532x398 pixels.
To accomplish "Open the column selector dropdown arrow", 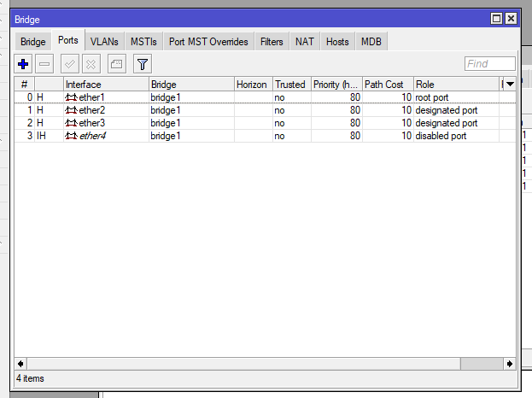I will (x=510, y=85).
